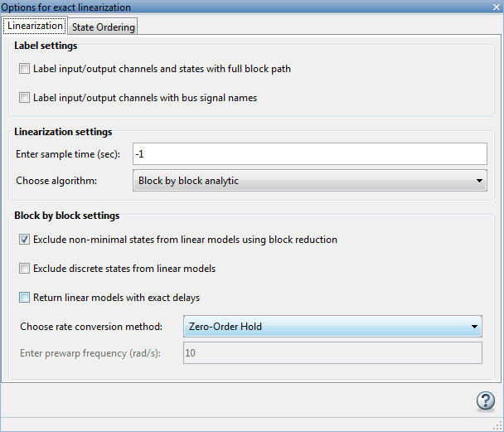Image resolution: width=504 pixels, height=432 pixels.
Task: Click the 'Label input/output channels with bus signal names' text
Action: pyautogui.click(x=145, y=98)
